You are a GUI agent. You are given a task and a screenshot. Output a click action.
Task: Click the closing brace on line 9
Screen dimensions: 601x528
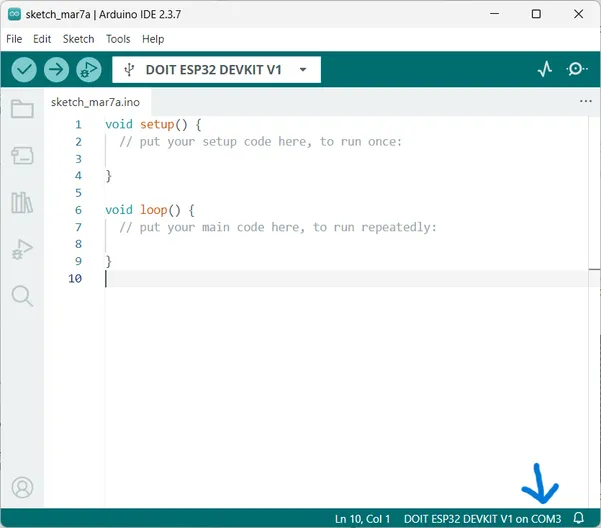[x=108, y=261]
